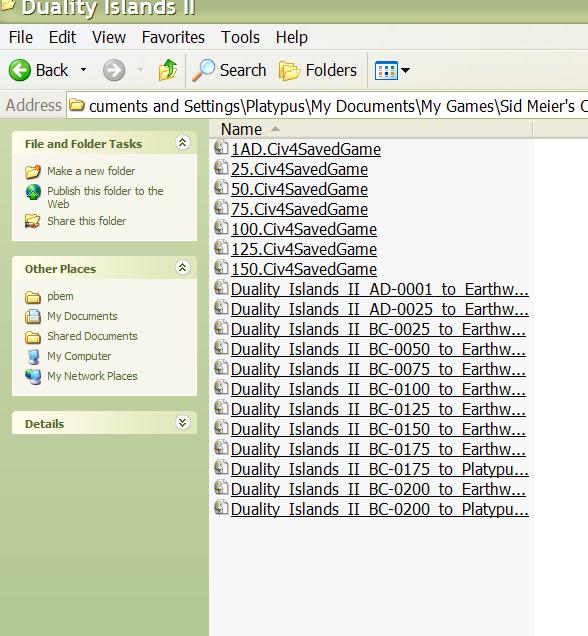
Task: Click the Make a new folder icon
Action: pyautogui.click(x=33, y=172)
